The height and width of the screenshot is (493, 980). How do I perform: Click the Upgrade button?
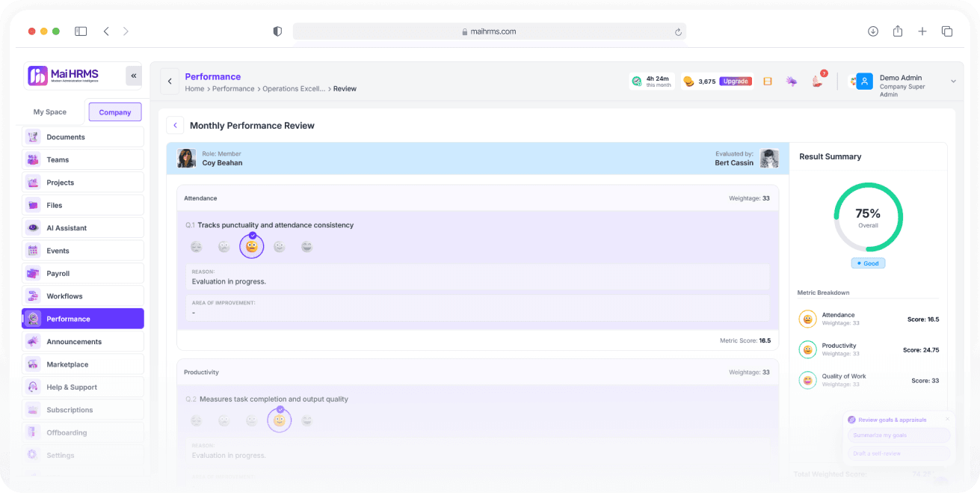[736, 82]
